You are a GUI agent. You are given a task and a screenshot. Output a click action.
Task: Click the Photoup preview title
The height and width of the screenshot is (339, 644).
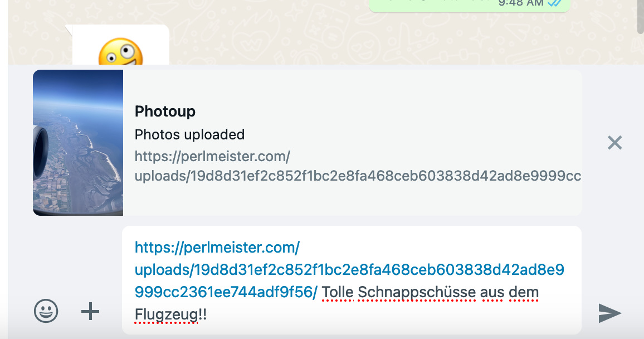[165, 112]
